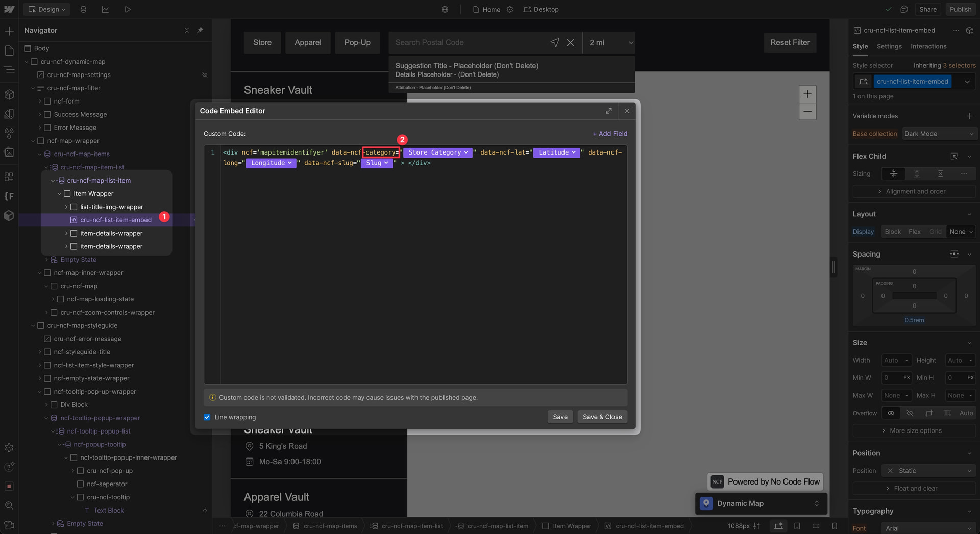Click the locate-me arrow in search bar

coord(555,43)
